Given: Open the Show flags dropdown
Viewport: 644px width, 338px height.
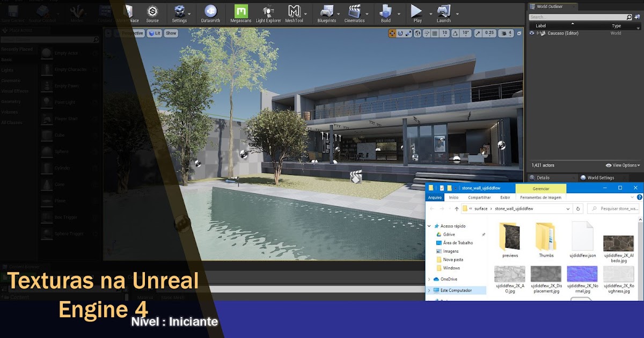Looking at the screenshot, I should tap(171, 33).
